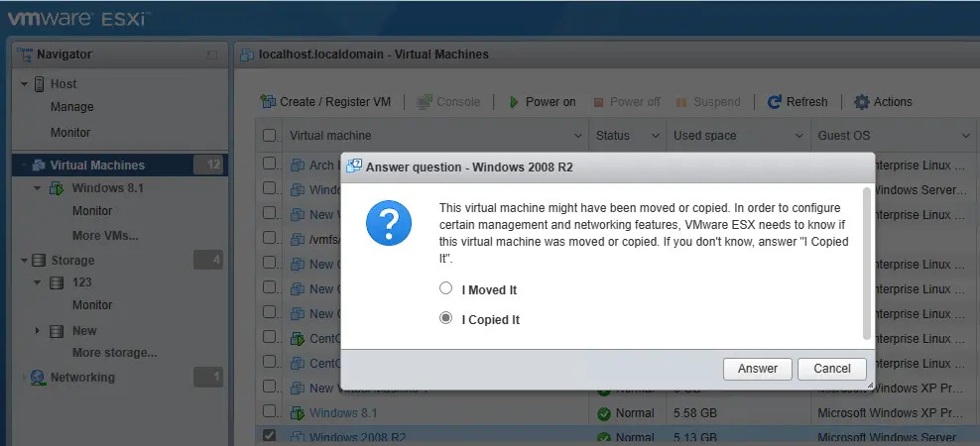980x446 pixels.
Task: Click the Virtual Machines icon in Navigator
Action: coord(39,166)
